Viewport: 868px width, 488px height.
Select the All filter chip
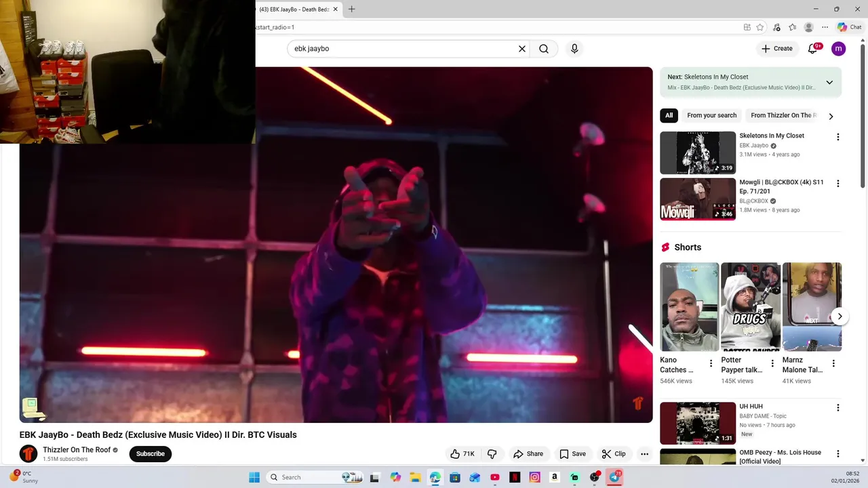point(669,115)
